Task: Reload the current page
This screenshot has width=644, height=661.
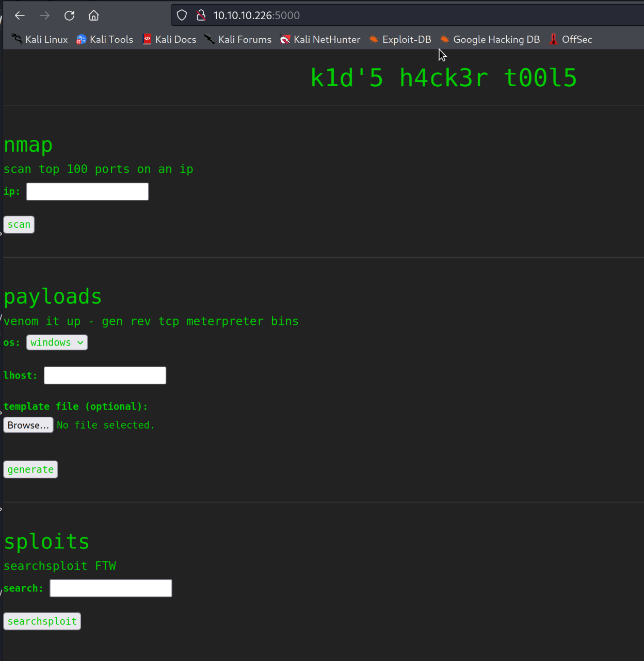Action: [69, 15]
